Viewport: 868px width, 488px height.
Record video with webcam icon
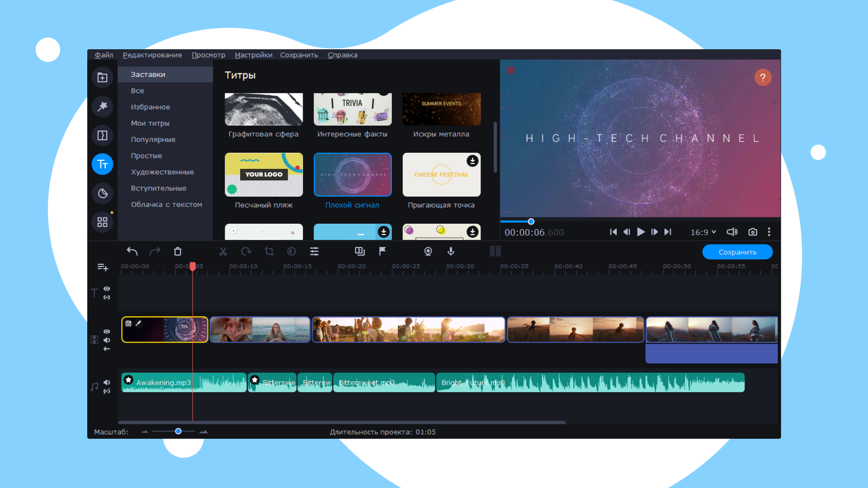428,251
